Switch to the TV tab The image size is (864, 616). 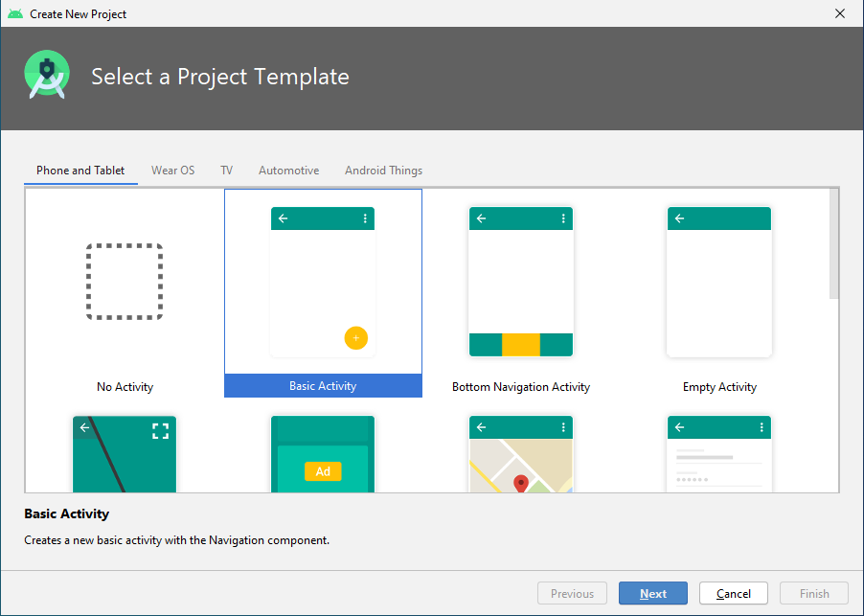(226, 171)
